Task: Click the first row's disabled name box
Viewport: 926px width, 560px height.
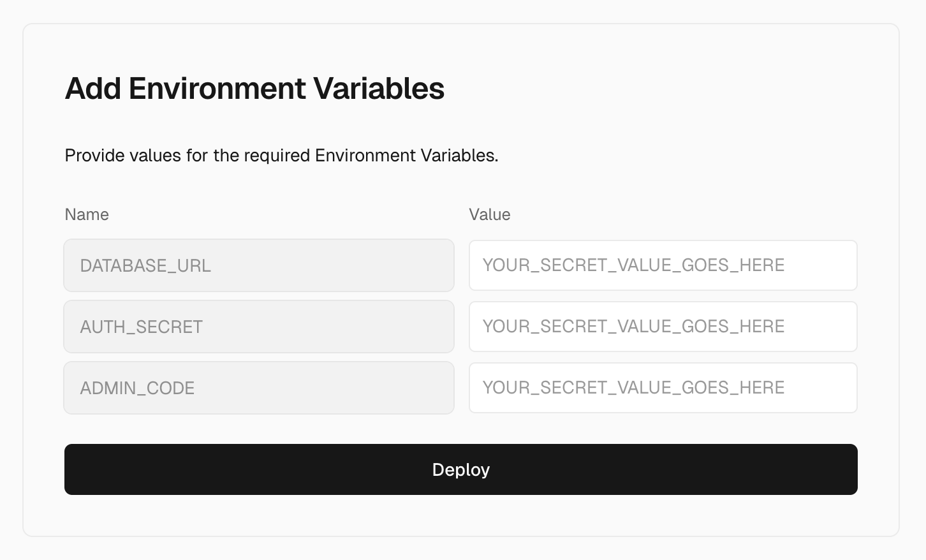Action: coord(258,265)
